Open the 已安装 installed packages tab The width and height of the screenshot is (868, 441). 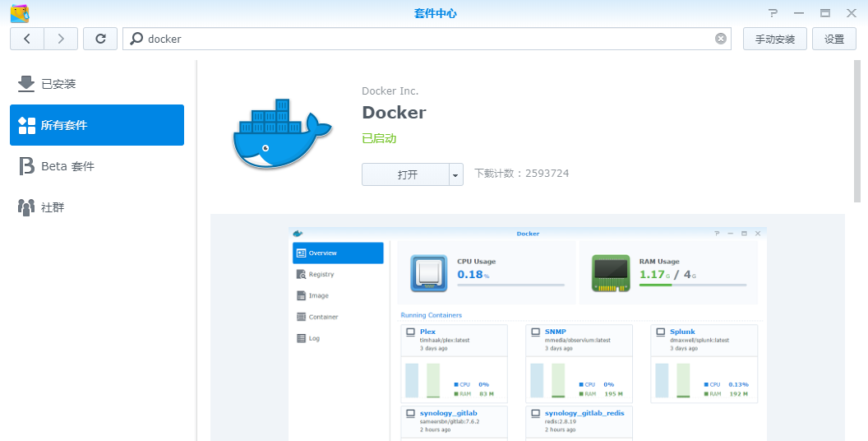pyautogui.click(x=97, y=84)
